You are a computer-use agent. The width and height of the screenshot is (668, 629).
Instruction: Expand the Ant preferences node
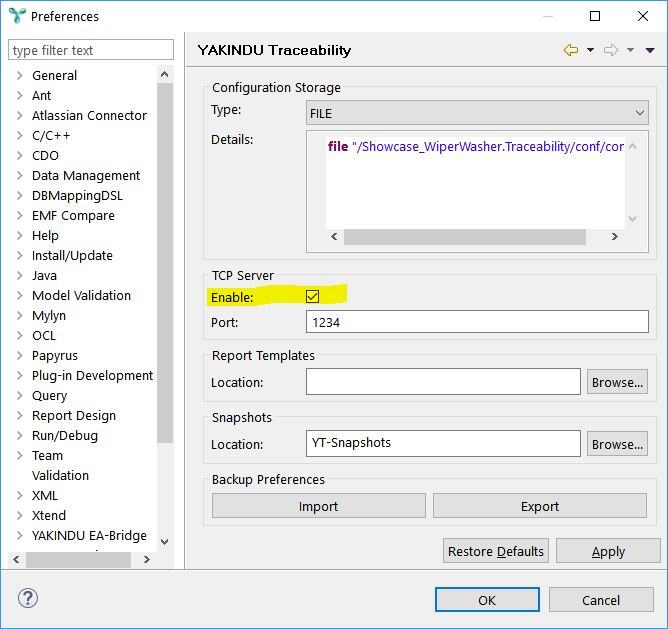tap(20, 95)
